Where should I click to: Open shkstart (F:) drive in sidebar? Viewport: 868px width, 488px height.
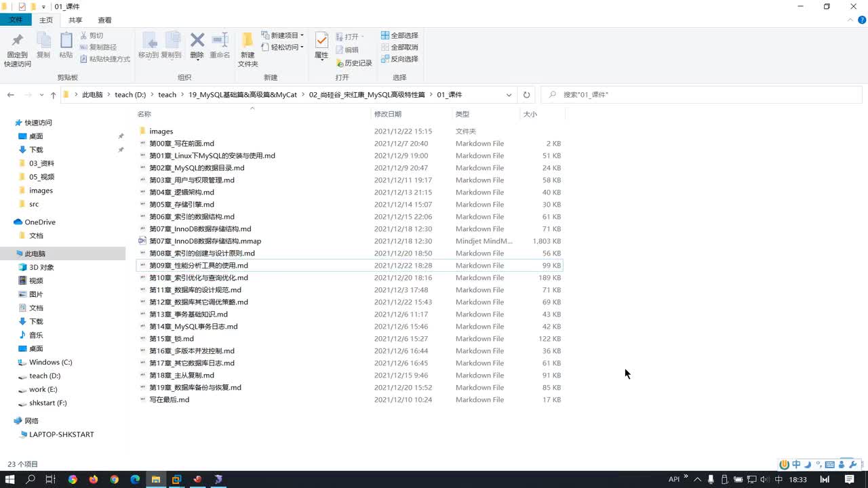tap(47, 403)
